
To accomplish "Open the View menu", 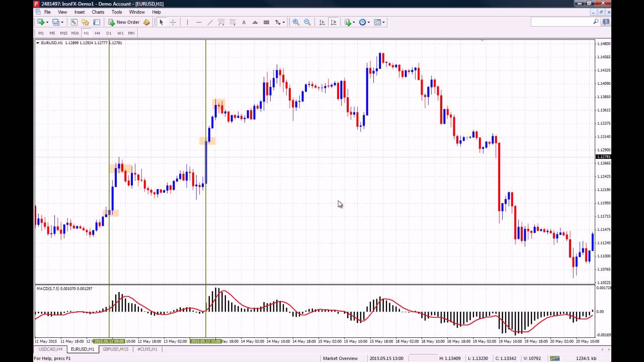I will click(x=62, y=12).
